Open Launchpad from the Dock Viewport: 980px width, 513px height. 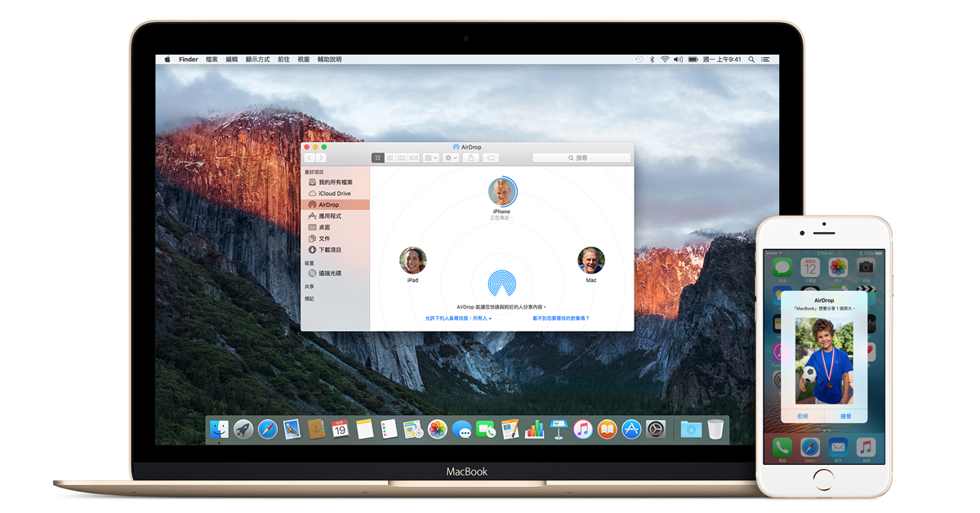[243, 429]
